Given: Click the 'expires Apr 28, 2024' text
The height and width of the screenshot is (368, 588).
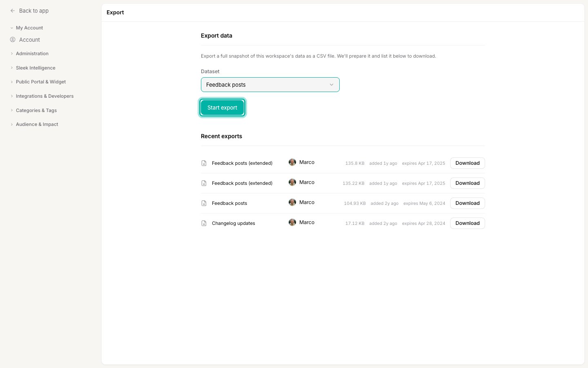Looking at the screenshot, I should pos(423,224).
